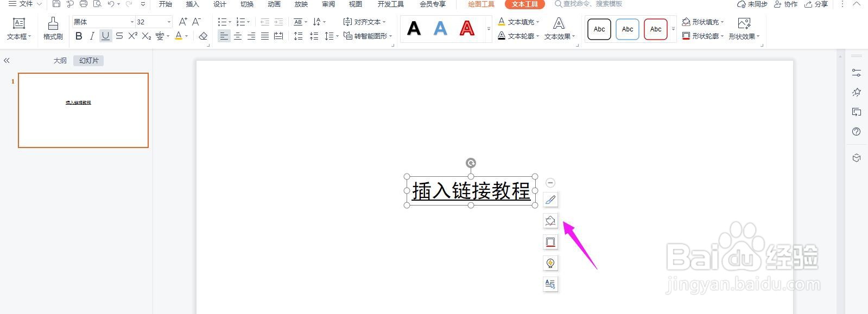Select align right

(251, 36)
